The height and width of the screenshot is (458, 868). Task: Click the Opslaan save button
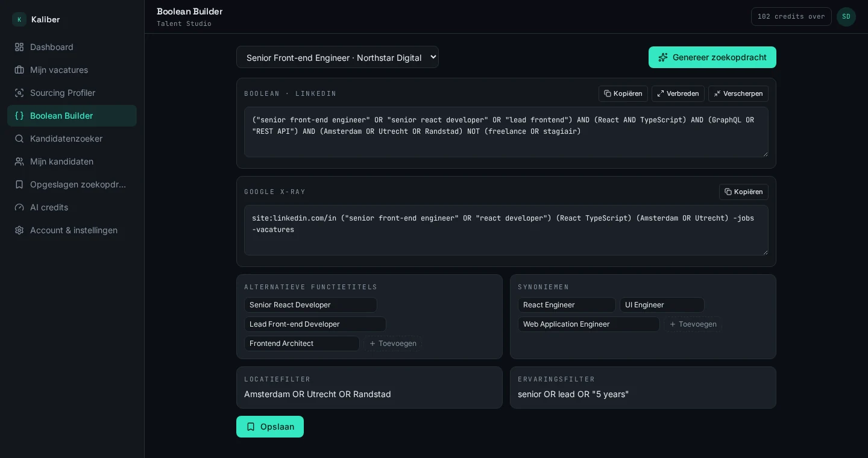(270, 427)
